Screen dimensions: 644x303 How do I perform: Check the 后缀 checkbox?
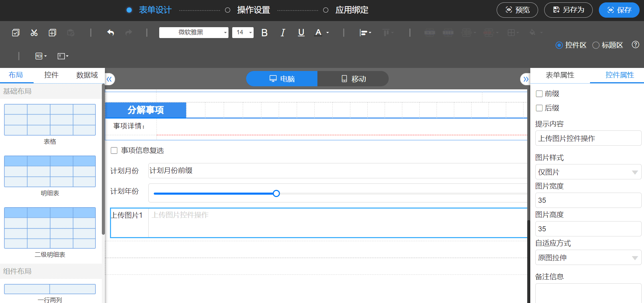click(539, 108)
